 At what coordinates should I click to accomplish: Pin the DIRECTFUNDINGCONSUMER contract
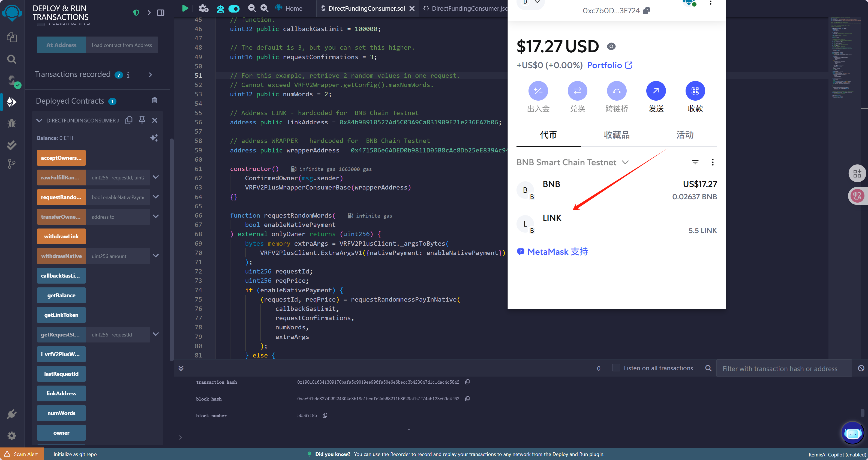pos(142,120)
